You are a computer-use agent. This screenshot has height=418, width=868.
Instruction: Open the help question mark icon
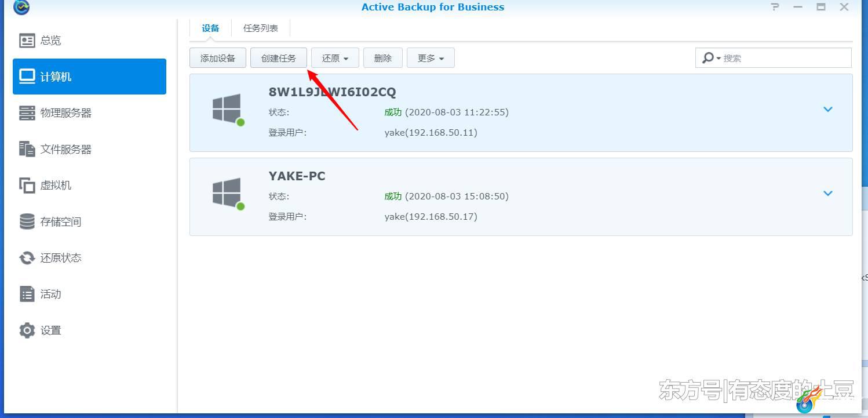[x=775, y=7]
